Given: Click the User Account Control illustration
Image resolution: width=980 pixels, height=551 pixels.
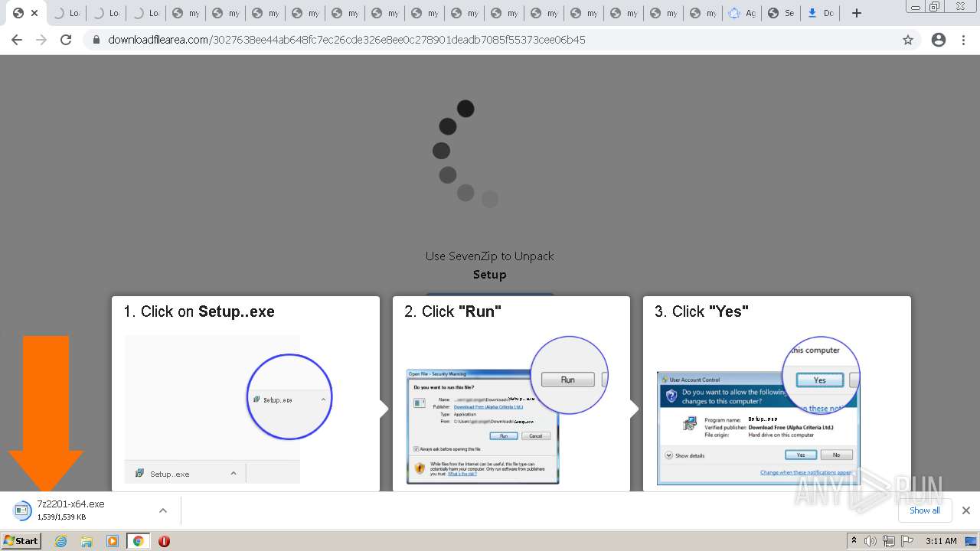Looking at the screenshot, I should point(758,410).
